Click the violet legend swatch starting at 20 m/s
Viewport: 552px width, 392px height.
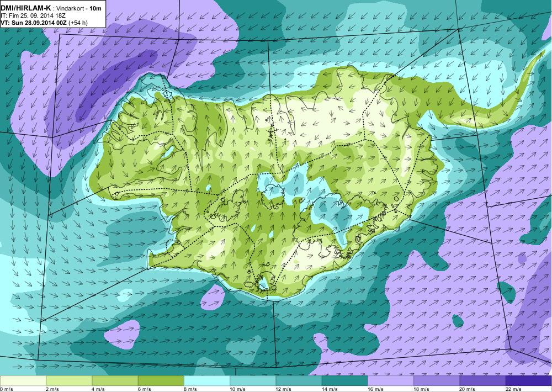pyautogui.click(x=482, y=381)
